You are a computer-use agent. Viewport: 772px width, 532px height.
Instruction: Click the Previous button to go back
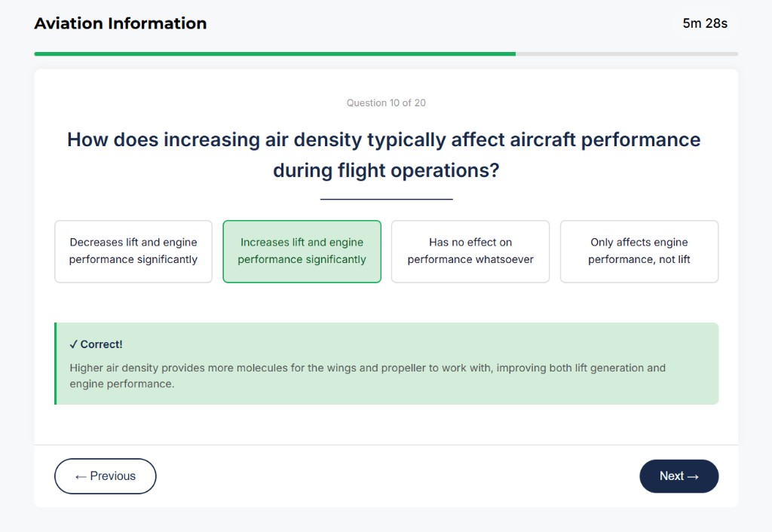pyautogui.click(x=105, y=475)
